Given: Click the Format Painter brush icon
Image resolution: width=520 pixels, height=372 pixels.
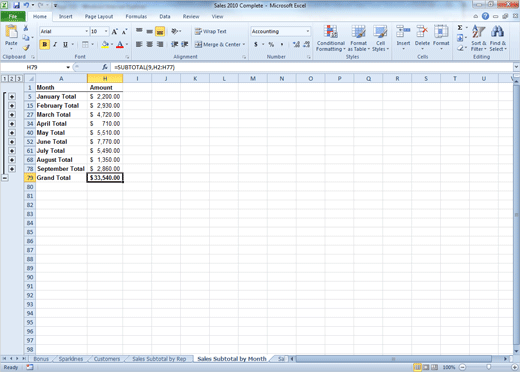Looking at the screenshot, I should point(26,48).
